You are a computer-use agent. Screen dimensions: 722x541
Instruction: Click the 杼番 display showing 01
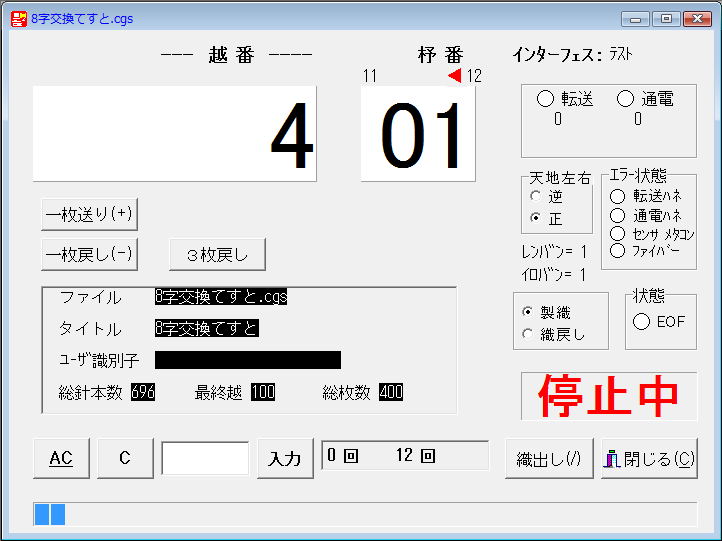point(418,134)
